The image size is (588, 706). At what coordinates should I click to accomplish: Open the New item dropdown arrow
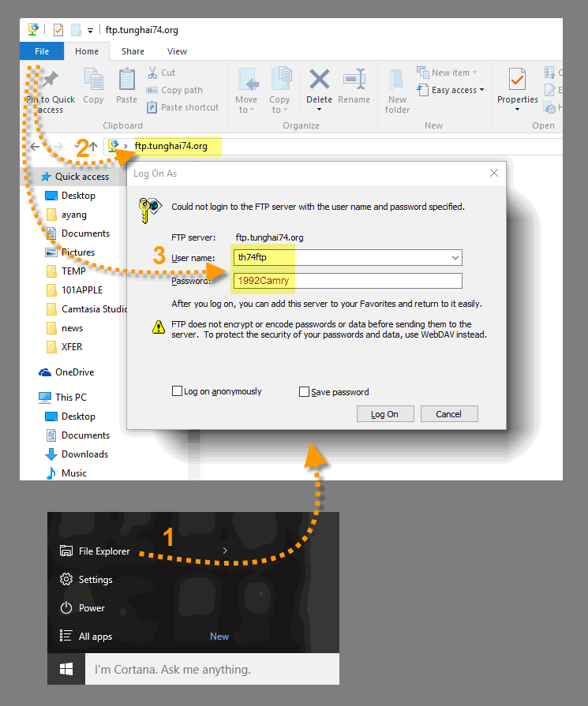(474, 73)
